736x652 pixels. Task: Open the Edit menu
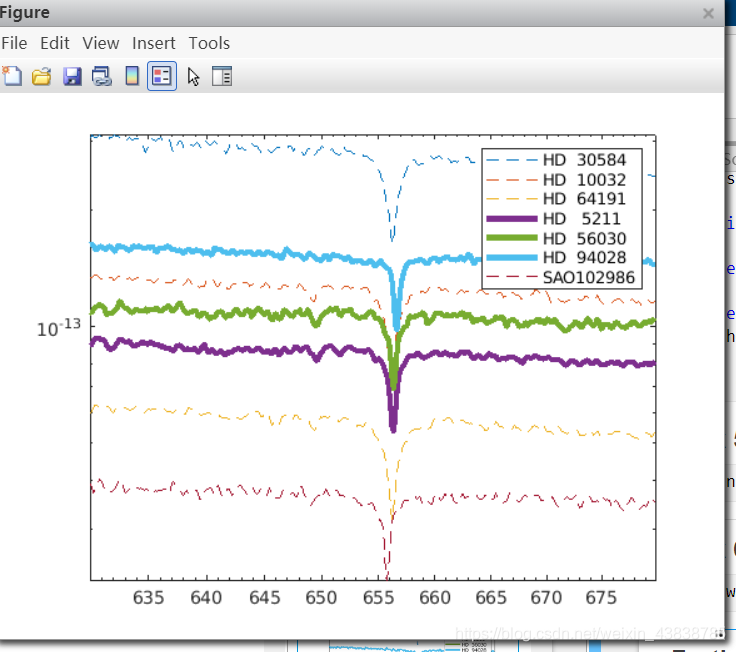click(x=55, y=43)
